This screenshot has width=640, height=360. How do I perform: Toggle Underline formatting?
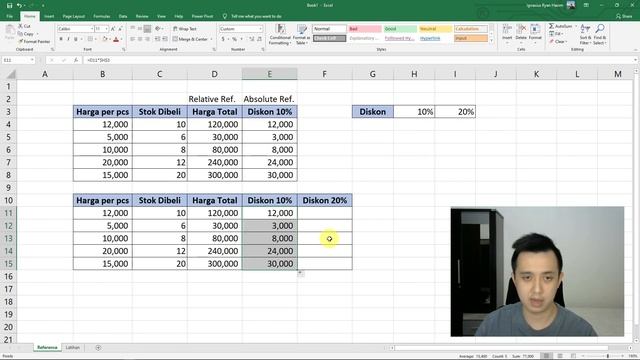pos(76,39)
